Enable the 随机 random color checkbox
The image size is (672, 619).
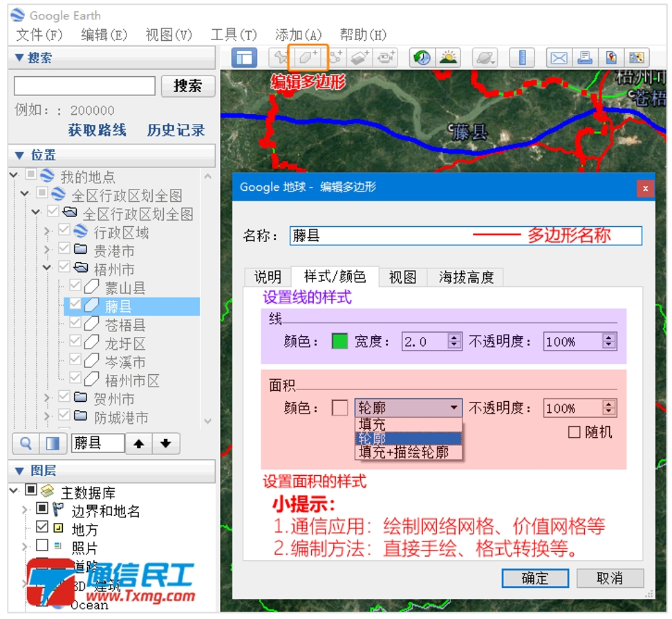[x=575, y=432]
